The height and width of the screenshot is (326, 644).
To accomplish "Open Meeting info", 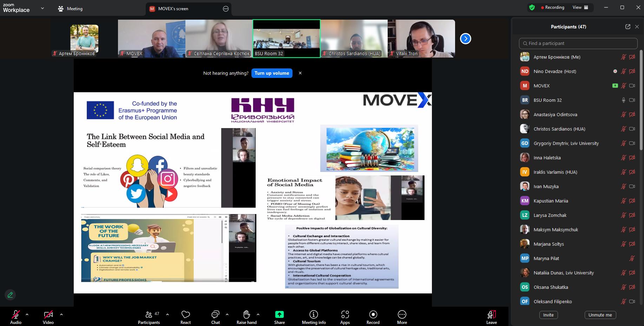I will coord(314,314).
